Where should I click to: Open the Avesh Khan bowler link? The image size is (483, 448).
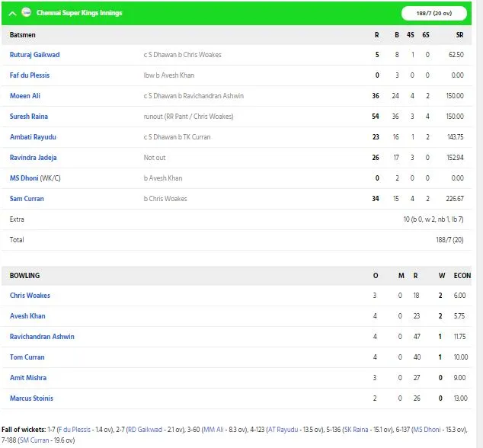[27, 316]
